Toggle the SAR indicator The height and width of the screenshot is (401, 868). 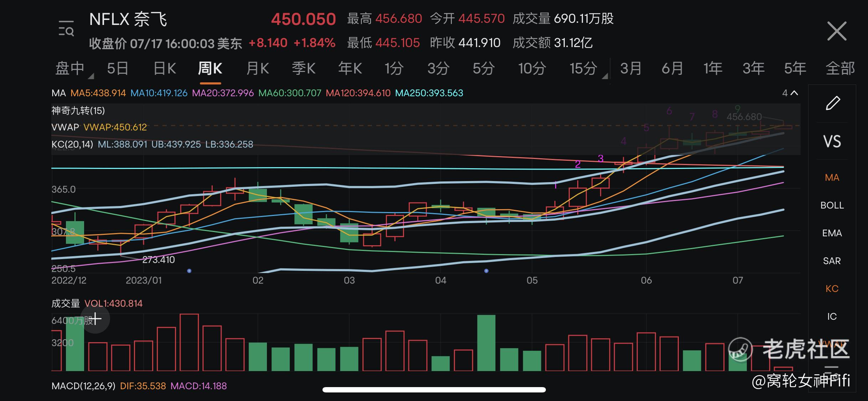point(832,261)
